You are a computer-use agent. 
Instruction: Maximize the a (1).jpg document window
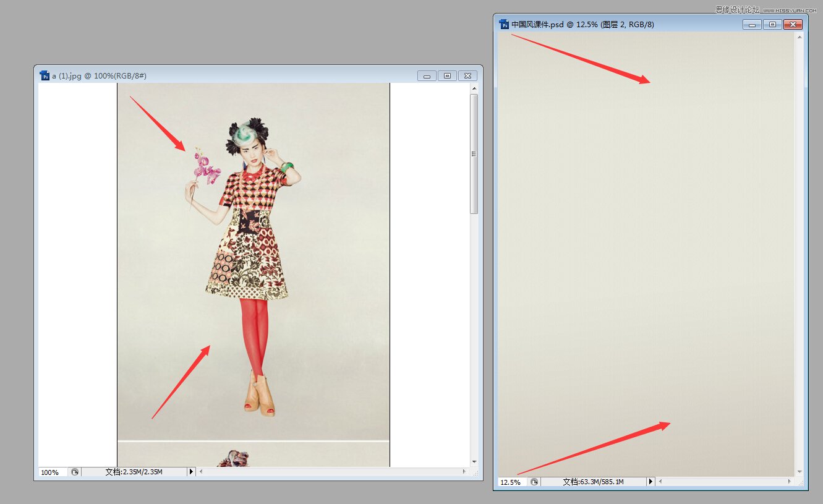pos(447,76)
